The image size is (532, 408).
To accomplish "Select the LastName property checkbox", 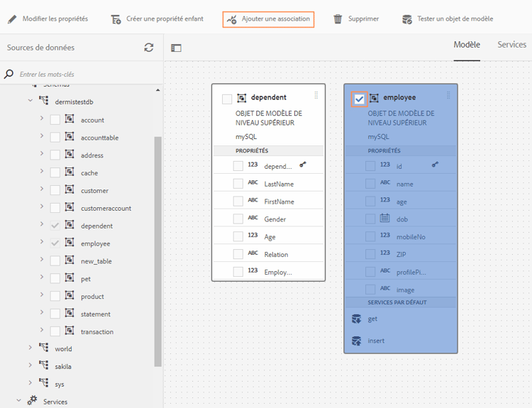I will (238, 184).
